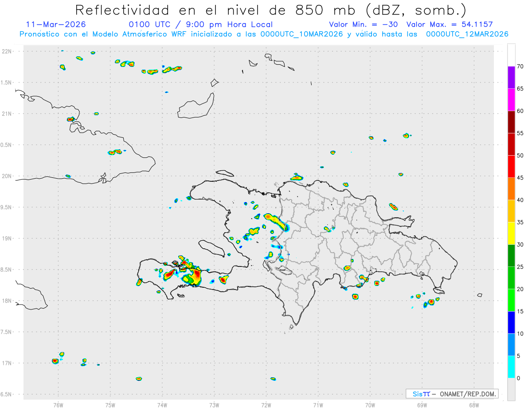This screenshot has width=532, height=411.
Task: Click the '70W' longitude axis label
Action: (370, 405)
